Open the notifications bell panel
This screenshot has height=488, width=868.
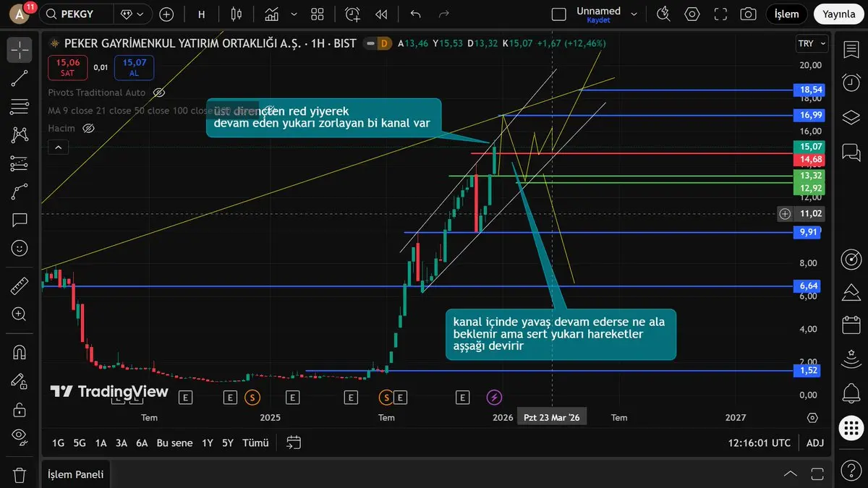pos(851,393)
